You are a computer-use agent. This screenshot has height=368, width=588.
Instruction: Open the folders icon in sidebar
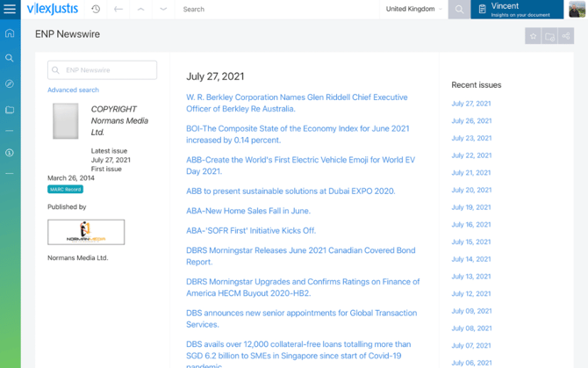pos(10,110)
